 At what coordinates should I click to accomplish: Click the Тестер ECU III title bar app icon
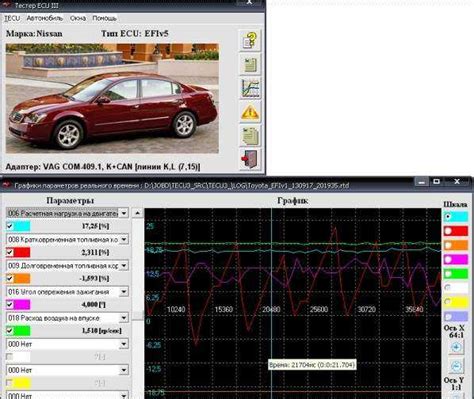coord(6,5)
